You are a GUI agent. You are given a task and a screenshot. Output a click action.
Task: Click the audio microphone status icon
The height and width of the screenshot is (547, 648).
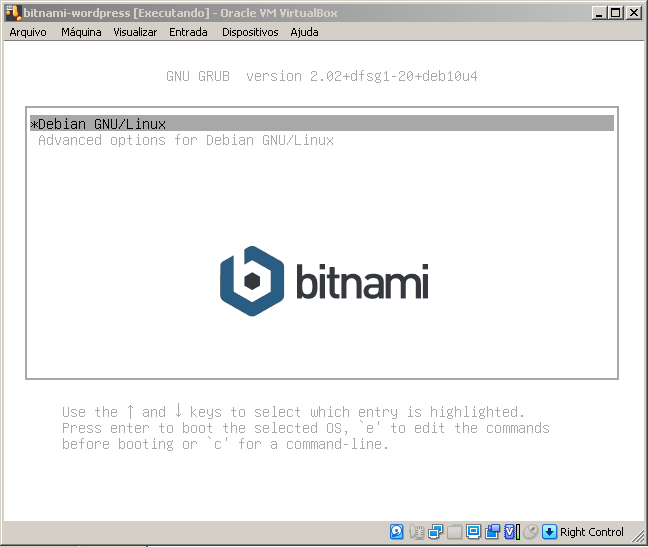(x=417, y=532)
